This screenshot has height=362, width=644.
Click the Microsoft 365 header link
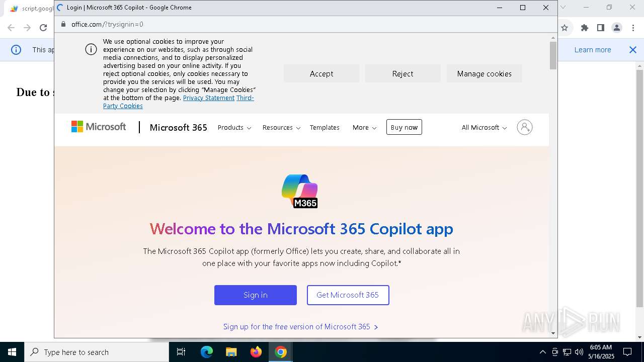click(179, 128)
